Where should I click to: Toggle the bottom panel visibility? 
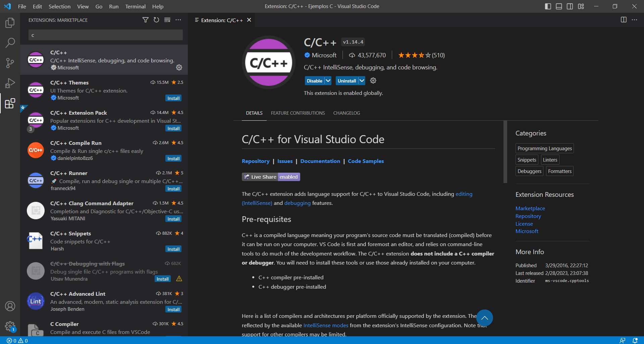559,6
